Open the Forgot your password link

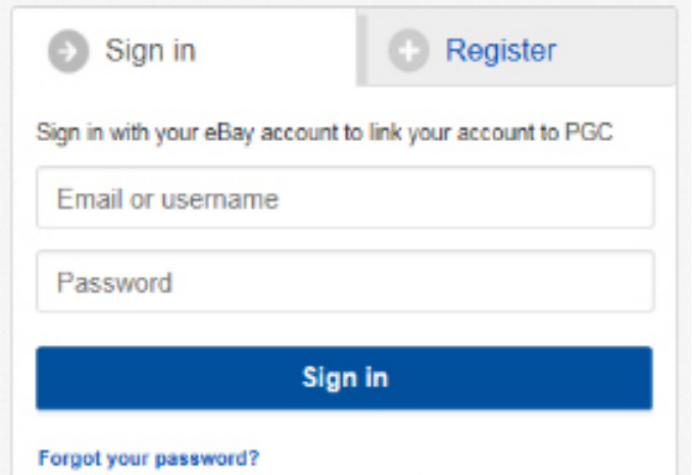(148, 458)
